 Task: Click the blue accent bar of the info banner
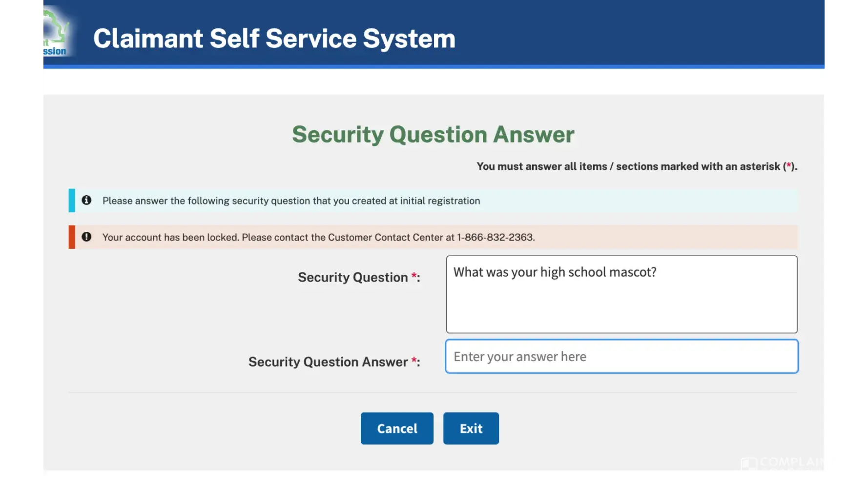coord(72,200)
